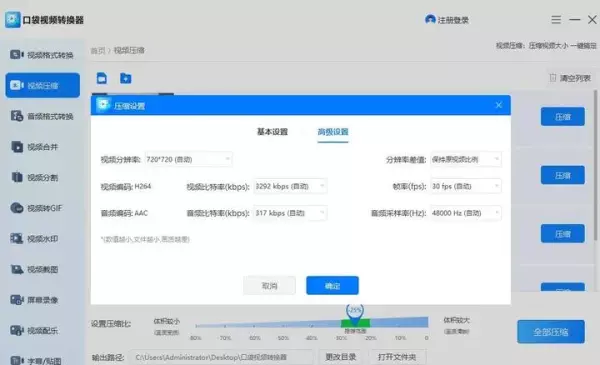Click 首页 breadcrumb link
The image size is (600, 365).
[x=98, y=51]
